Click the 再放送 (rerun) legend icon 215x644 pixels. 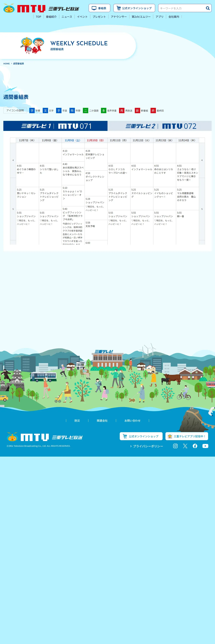(x=122, y=111)
